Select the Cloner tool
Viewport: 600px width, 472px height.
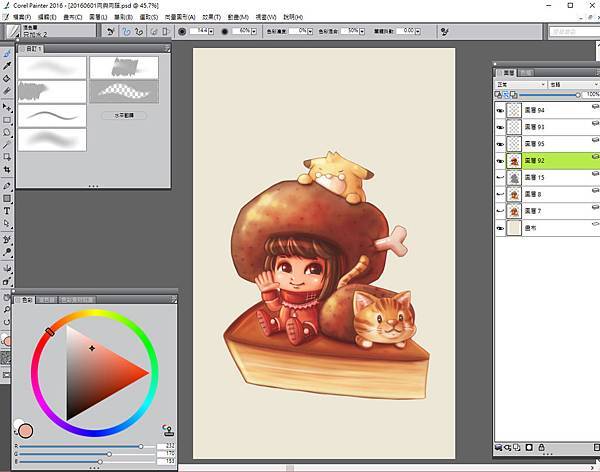pos(7,240)
